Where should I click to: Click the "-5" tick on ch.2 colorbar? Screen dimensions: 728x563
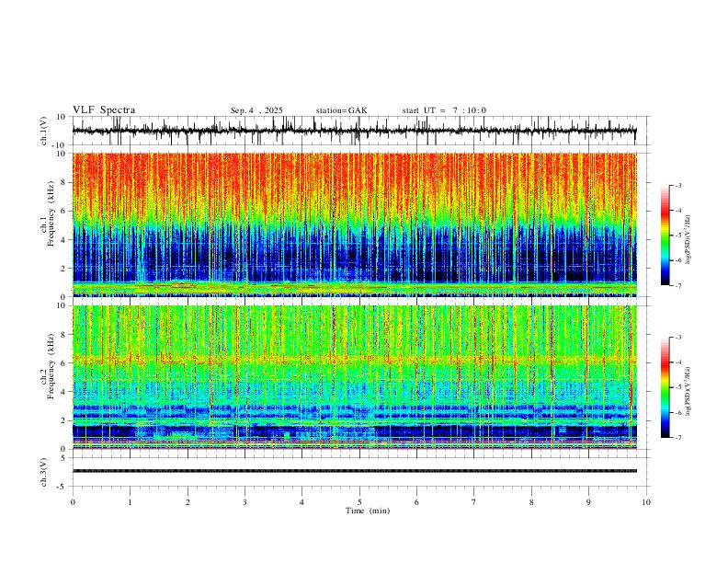tap(678, 387)
